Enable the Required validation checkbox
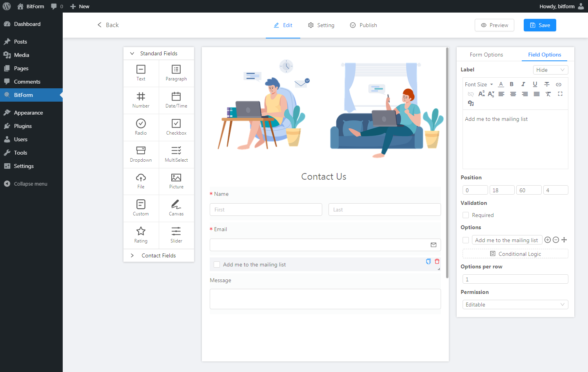 coord(466,215)
